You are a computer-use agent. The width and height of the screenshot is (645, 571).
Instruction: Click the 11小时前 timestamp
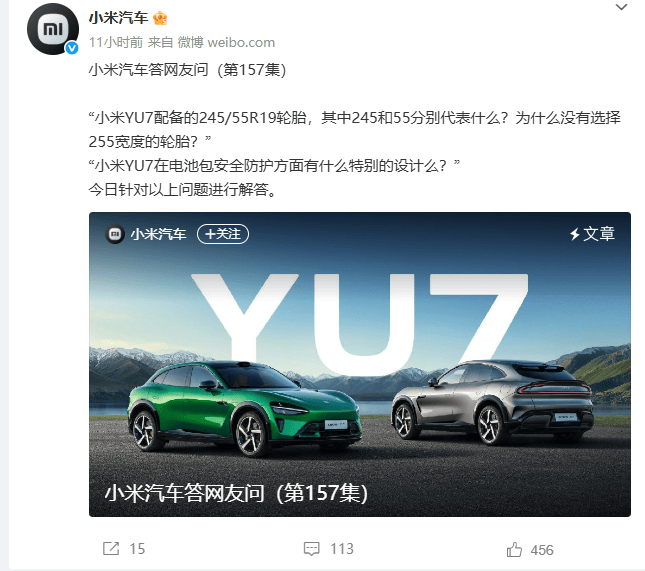(x=116, y=42)
